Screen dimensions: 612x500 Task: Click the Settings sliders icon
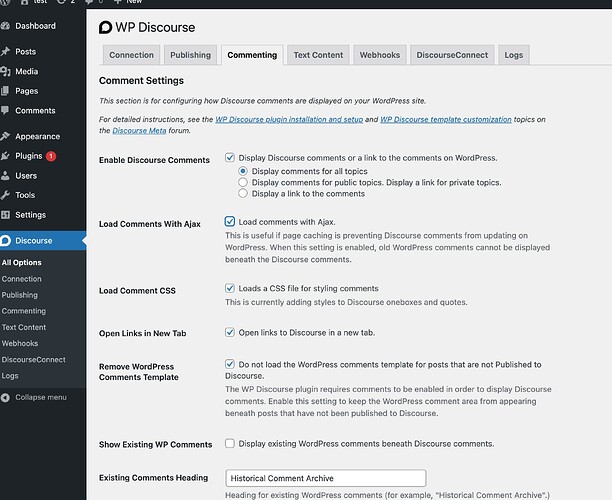tap(5, 215)
